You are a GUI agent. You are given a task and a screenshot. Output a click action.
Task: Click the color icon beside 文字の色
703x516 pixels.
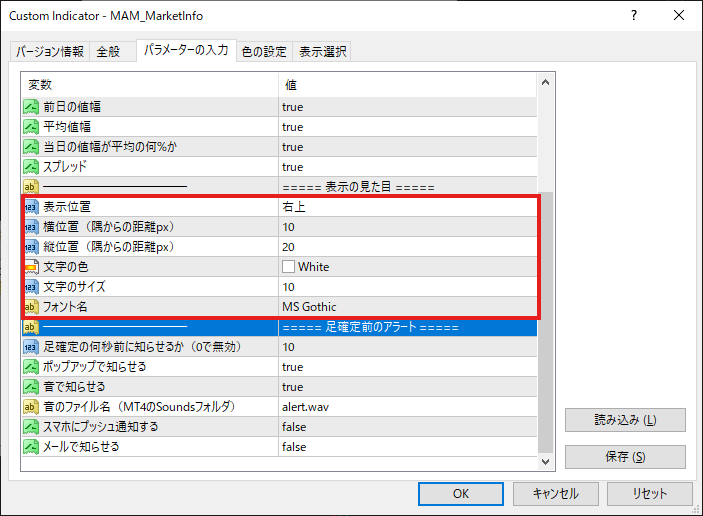click(x=31, y=267)
